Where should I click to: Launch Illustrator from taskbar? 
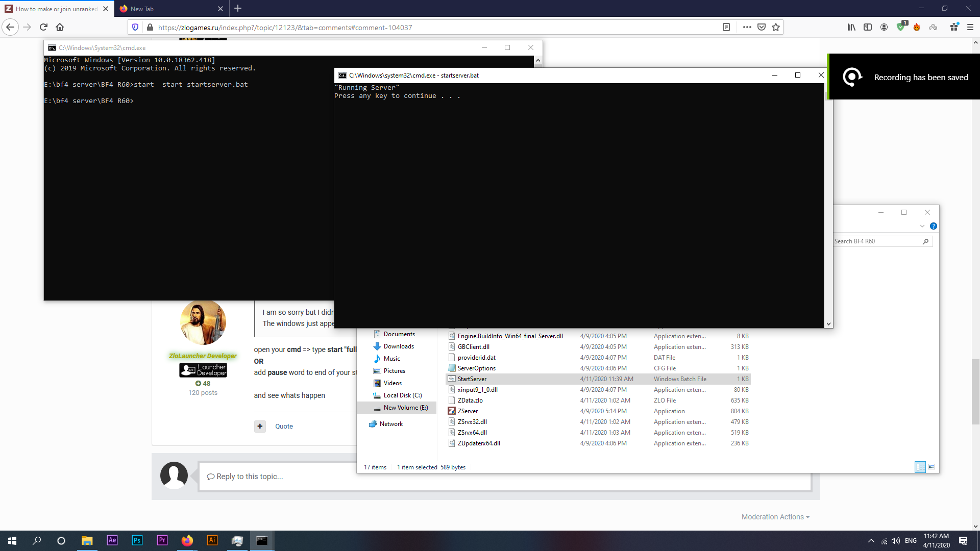[x=212, y=541]
